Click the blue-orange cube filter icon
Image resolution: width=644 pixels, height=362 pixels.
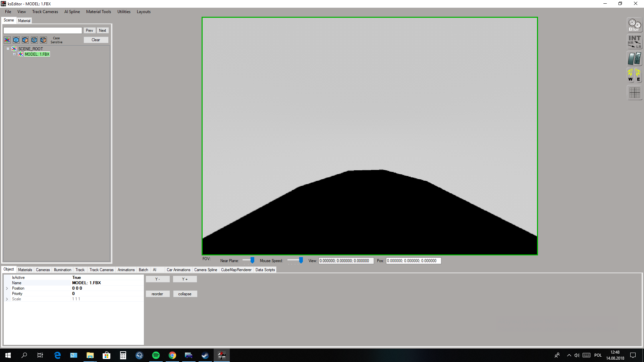(x=25, y=40)
